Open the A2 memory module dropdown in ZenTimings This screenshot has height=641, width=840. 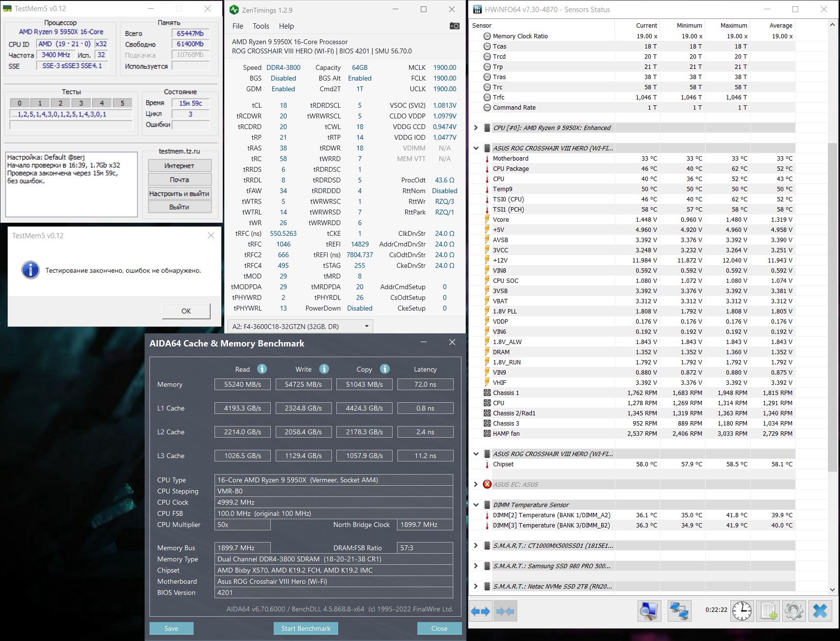pyautogui.click(x=300, y=327)
